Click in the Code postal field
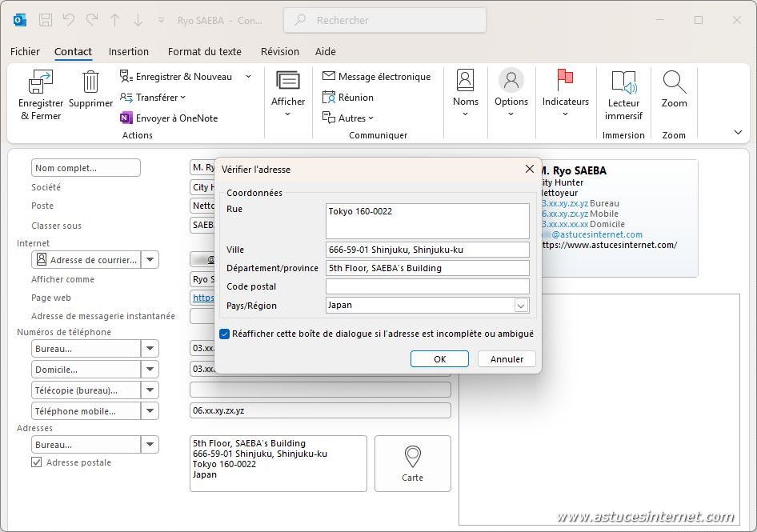The width and height of the screenshot is (757, 532). click(x=427, y=286)
